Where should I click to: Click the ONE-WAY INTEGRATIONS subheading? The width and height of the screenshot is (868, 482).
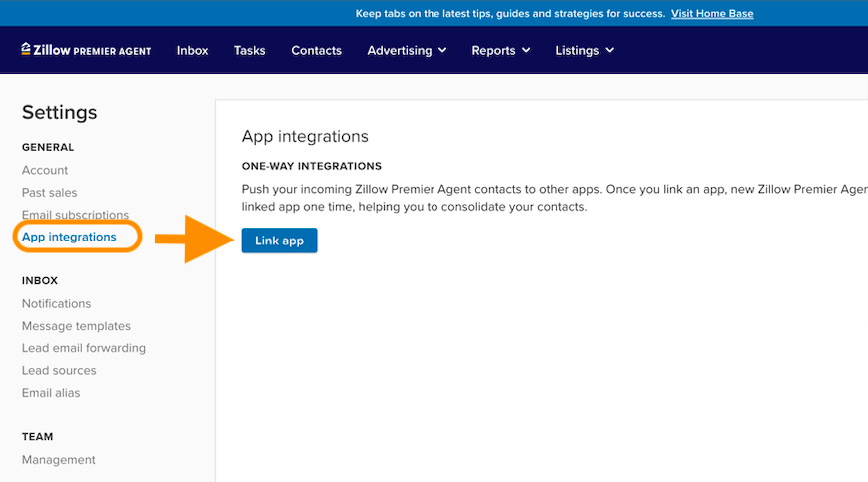point(311,166)
